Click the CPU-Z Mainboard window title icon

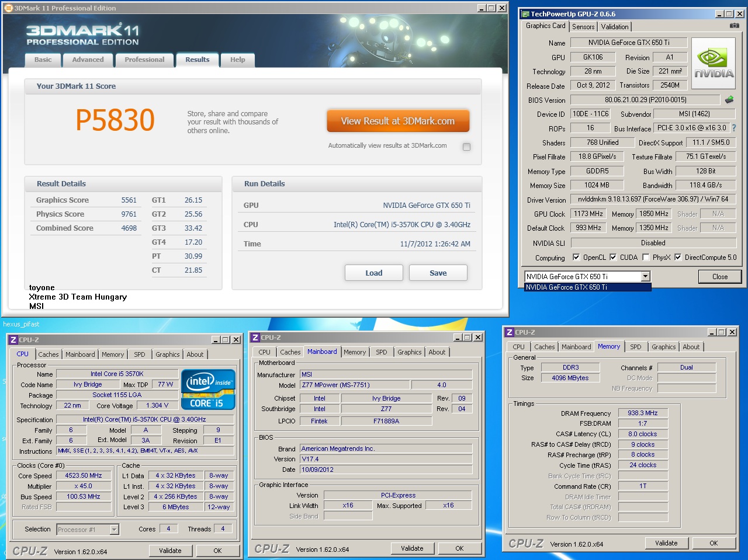(255, 338)
